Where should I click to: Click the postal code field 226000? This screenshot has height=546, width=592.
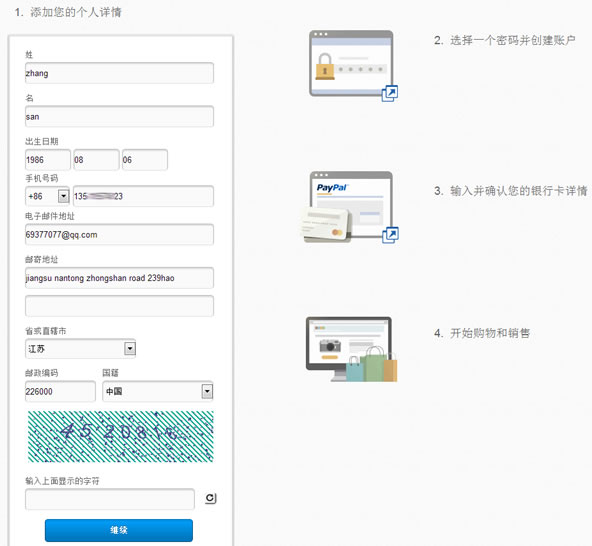tap(60, 391)
